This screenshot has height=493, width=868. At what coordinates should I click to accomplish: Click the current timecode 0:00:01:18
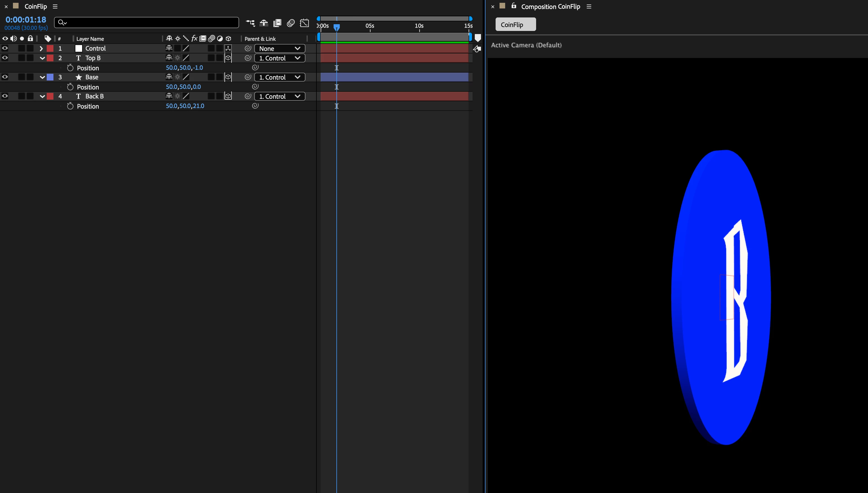(26, 20)
